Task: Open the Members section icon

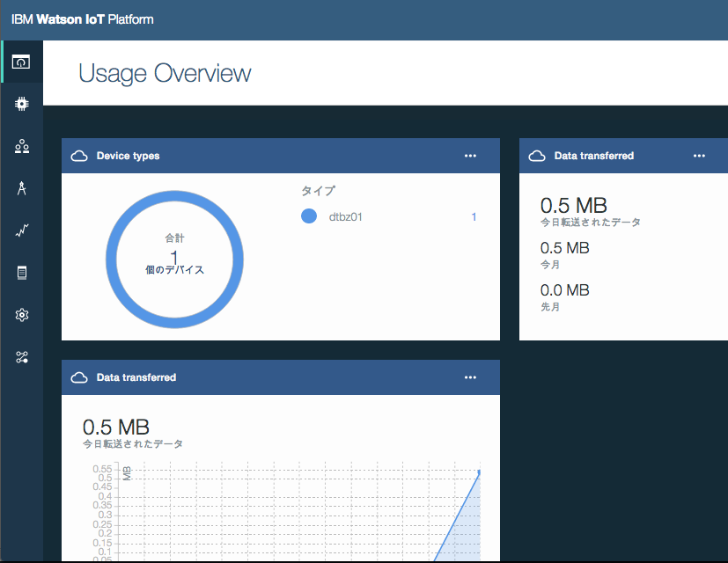Action: coord(21,146)
